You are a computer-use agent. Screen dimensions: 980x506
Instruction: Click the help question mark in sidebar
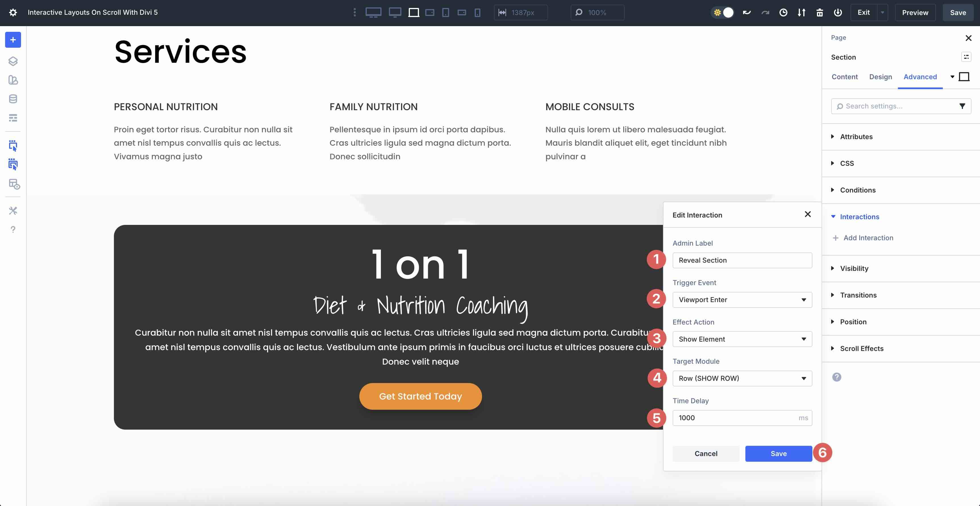click(13, 230)
